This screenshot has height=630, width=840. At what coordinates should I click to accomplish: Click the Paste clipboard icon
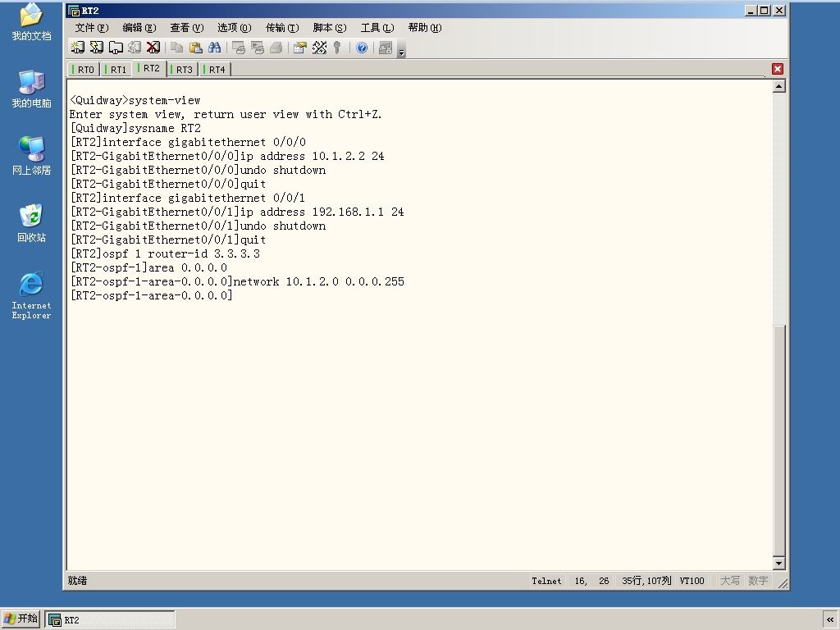[195, 48]
